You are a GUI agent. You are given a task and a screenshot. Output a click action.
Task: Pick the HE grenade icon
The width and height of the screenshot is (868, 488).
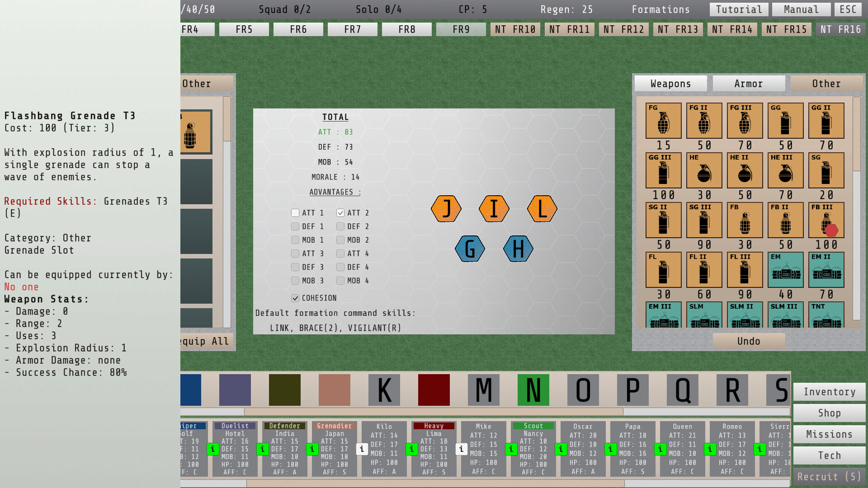704,170
